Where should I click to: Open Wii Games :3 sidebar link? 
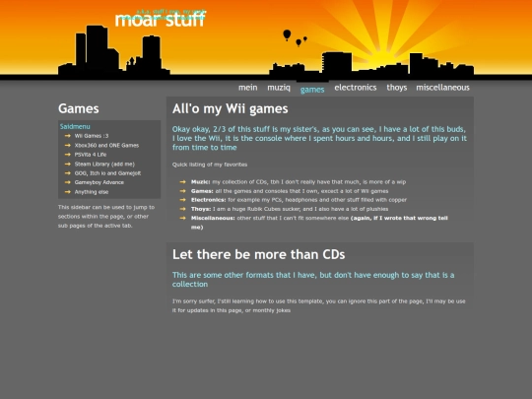pos(92,136)
